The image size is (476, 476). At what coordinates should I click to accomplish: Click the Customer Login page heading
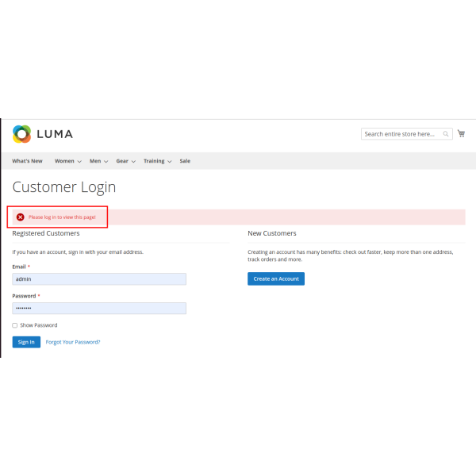64,187
